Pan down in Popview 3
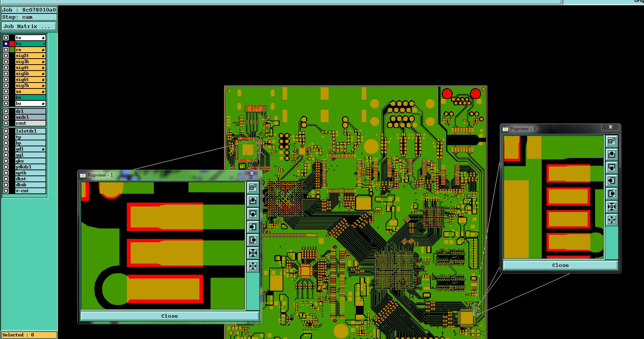 (612, 167)
